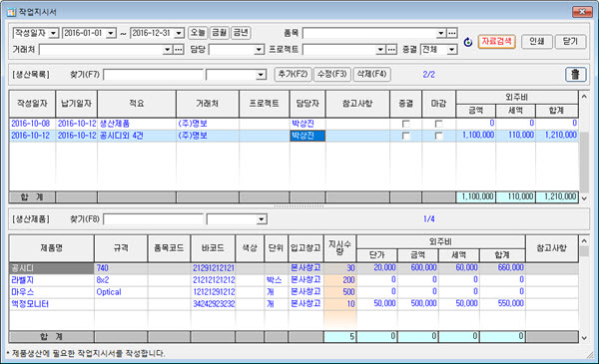Click the trash icon in 생산목록 bar

coord(575,75)
